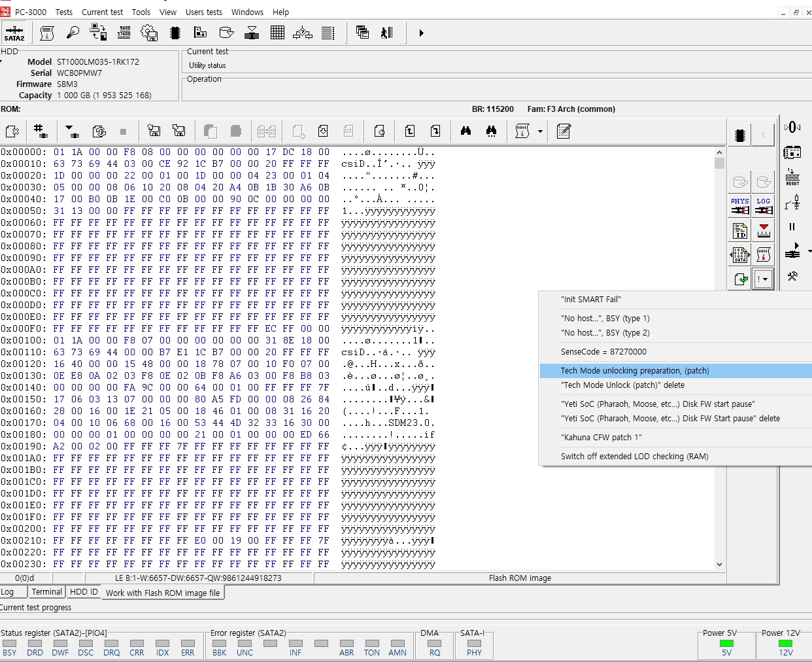Screen dimensions: 812x662
Task: Switch to the Terminal tab
Action: (x=47, y=592)
